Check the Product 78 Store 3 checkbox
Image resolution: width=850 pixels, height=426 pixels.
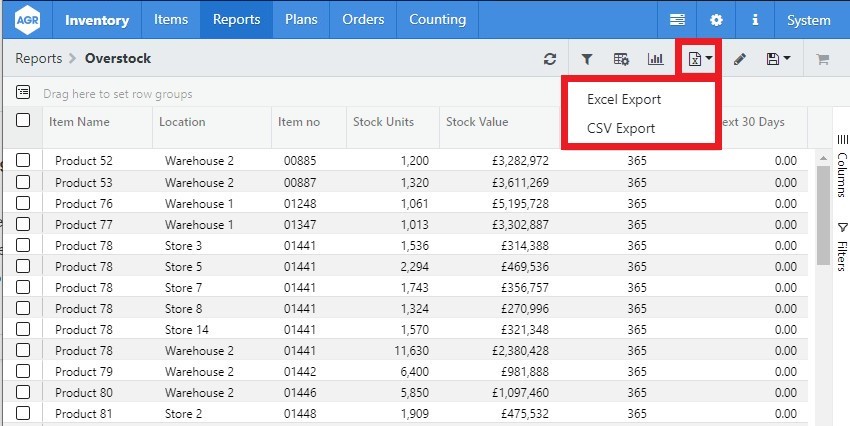[x=23, y=245]
